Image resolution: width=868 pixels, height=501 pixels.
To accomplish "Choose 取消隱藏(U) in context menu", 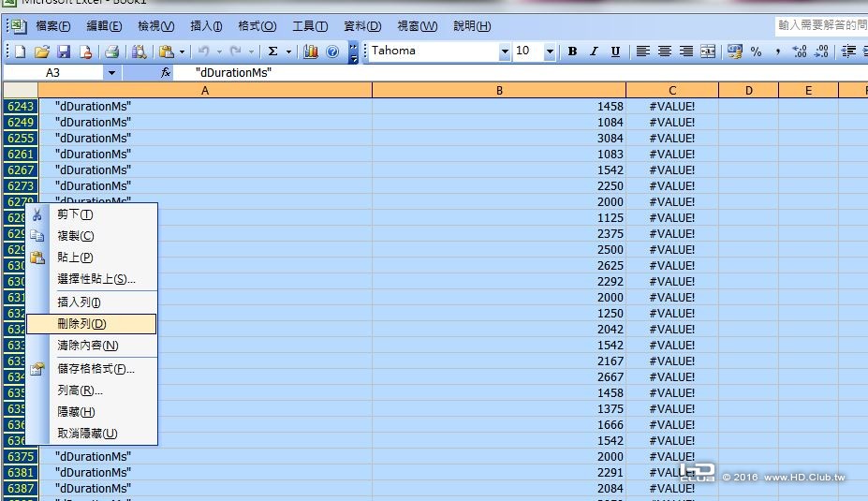I will [92, 434].
